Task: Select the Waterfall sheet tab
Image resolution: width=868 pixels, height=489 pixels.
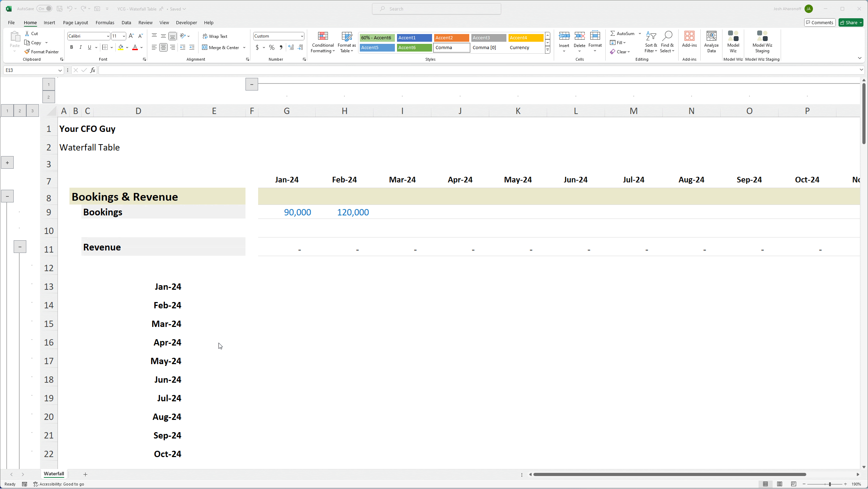Action: 53,474
